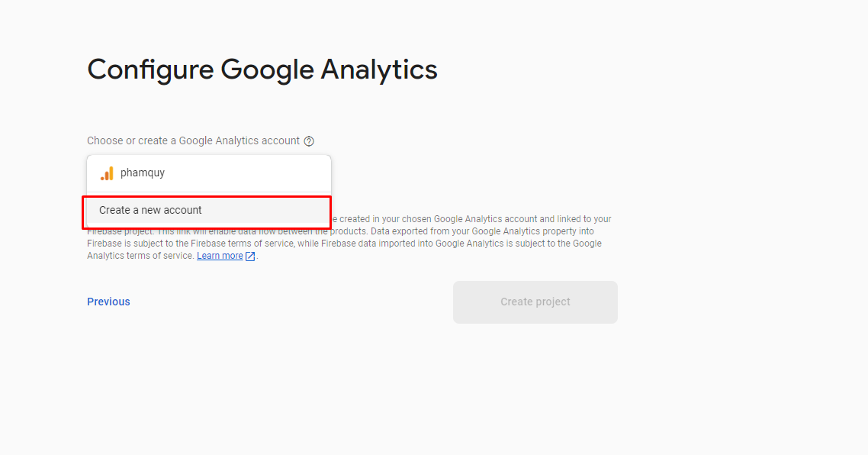Click the help question mark icon
The height and width of the screenshot is (455, 868).
[x=309, y=141]
